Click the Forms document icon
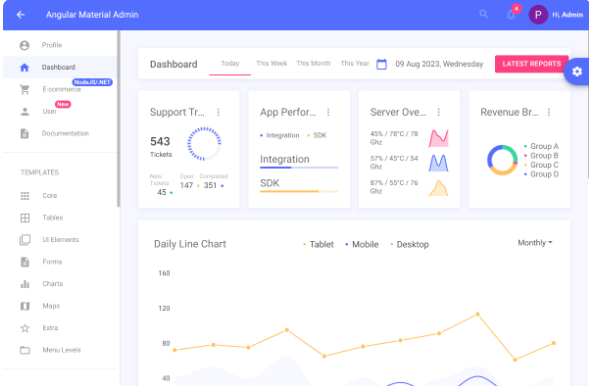The height and width of the screenshot is (386, 589). tap(25, 262)
